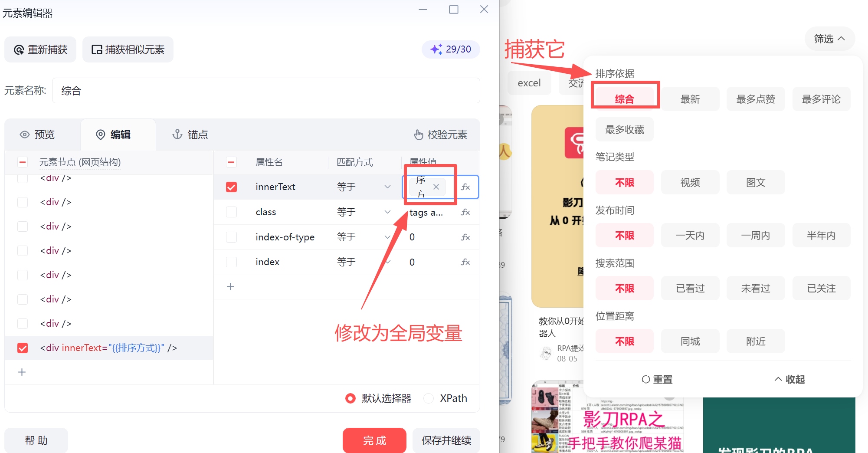Image resolution: width=868 pixels, height=453 pixels.
Task: Click the fx icon in the index row
Action: [x=465, y=262]
